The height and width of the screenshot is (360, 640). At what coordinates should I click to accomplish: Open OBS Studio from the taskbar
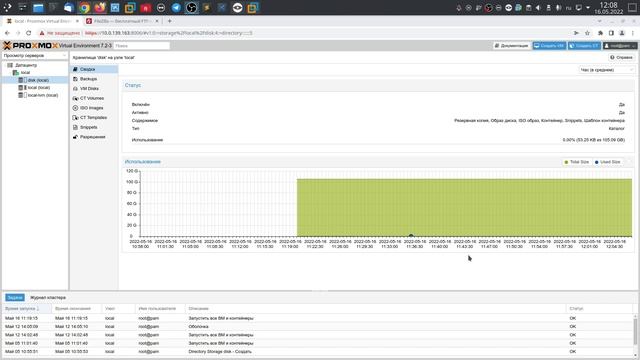coord(191,7)
